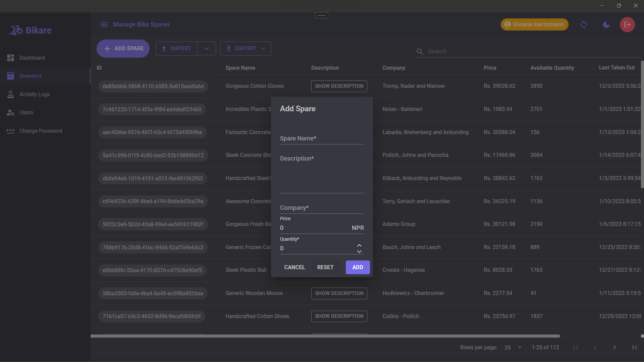Viewport: 644px width, 362px height.
Task: Increase quantity with up stepper arrow
Action: pyautogui.click(x=359, y=245)
